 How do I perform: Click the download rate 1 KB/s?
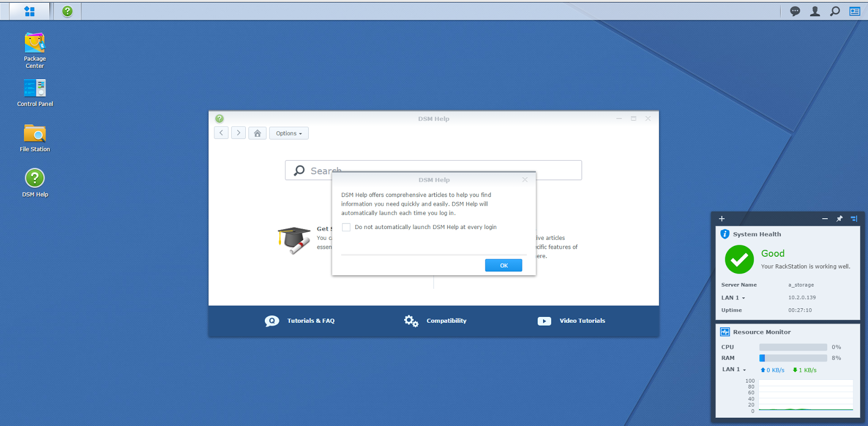pyautogui.click(x=805, y=370)
